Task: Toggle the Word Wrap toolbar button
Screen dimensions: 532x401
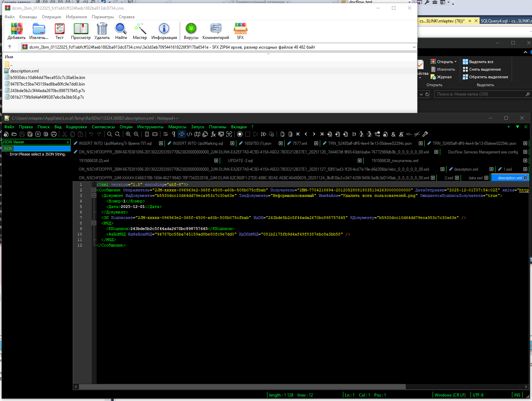Action: (166, 134)
